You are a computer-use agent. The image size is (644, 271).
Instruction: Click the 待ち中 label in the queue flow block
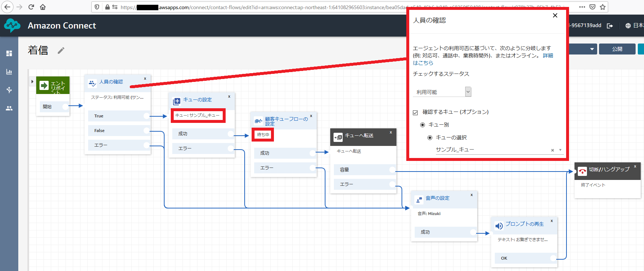click(x=263, y=135)
